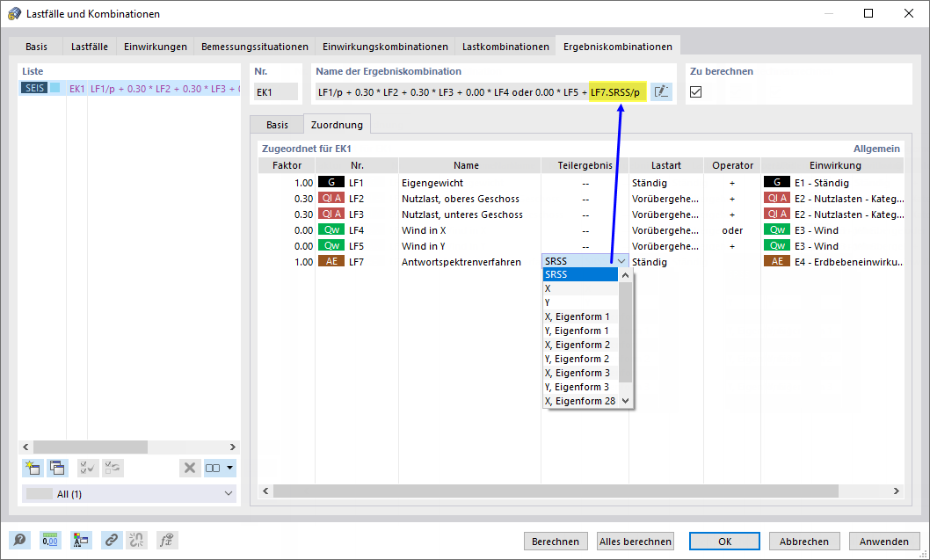Click the SEIS badge in the list
This screenshot has width=930, height=560.
[x=34, y=89]
